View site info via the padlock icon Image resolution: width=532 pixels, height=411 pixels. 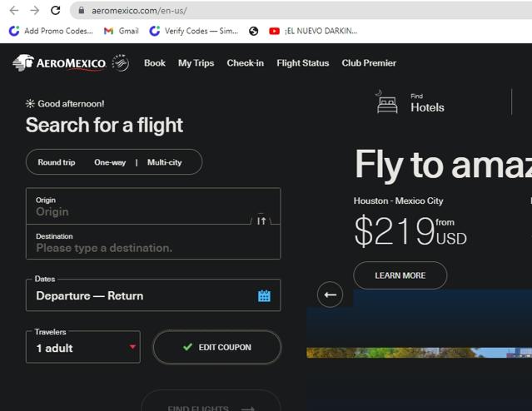(82, 11)
